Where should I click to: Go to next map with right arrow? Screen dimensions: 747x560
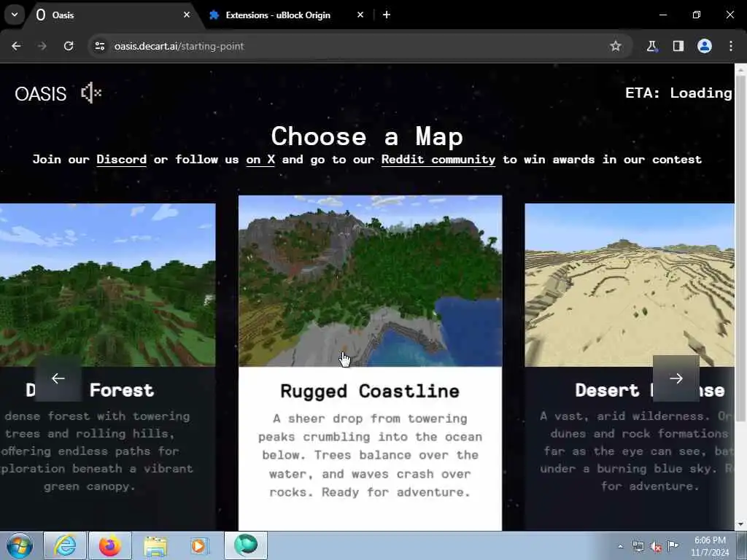(676, 378)
